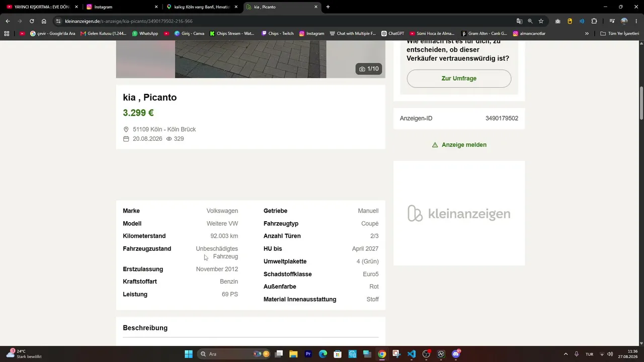
Task: Open the Giriş - Canva bookmark
Action: 189,34
